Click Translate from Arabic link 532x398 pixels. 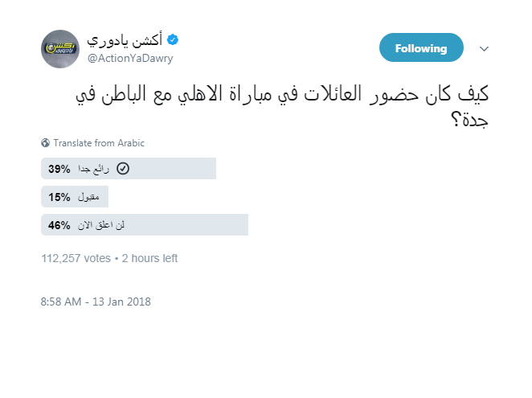click(x=99, y=143)
